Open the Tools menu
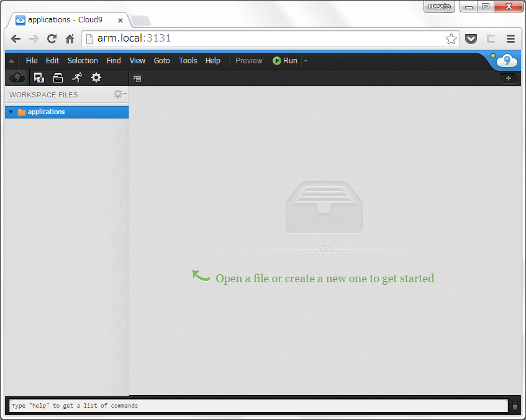Screen dimensions: 526x420 click(x=188, y=60)
